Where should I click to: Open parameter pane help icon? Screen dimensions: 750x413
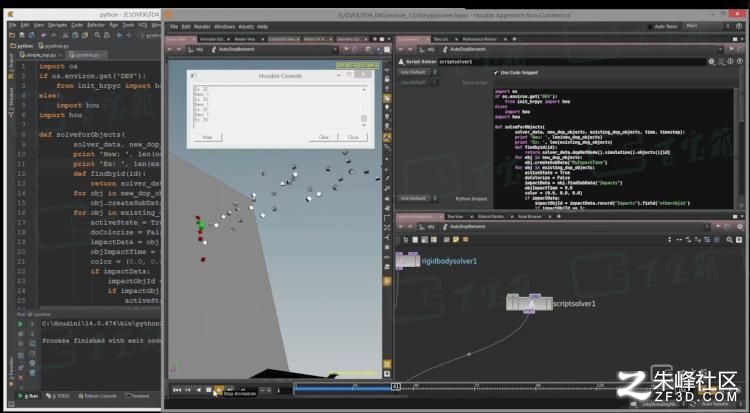click(x=739, y=61)
